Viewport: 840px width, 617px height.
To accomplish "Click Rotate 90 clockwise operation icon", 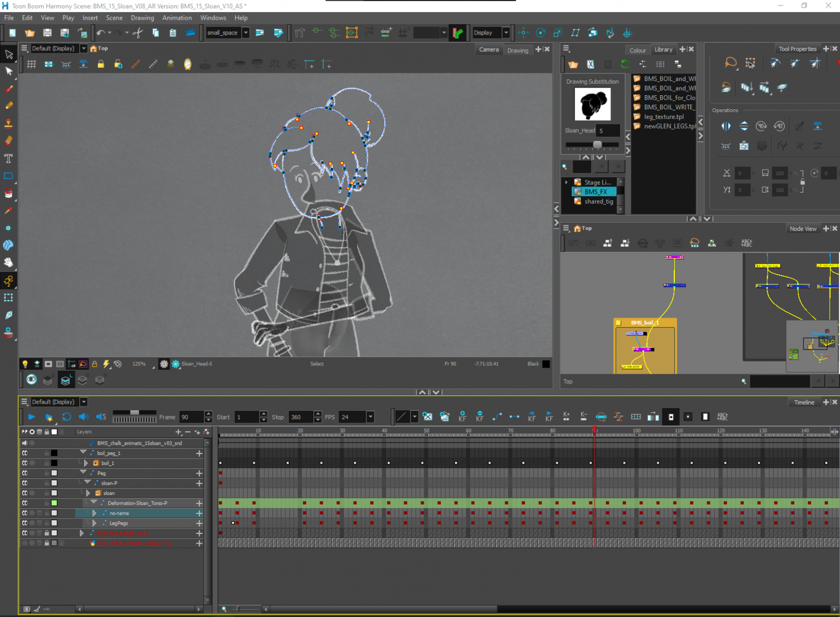I will click(x=761, y=126).
